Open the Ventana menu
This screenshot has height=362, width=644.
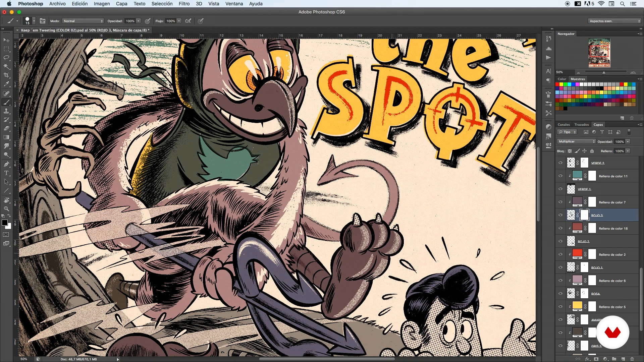[234, 4]
